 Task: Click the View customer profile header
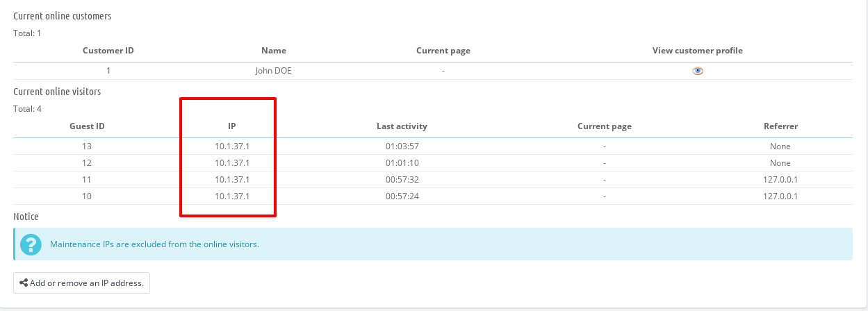(x=698, y=51)
